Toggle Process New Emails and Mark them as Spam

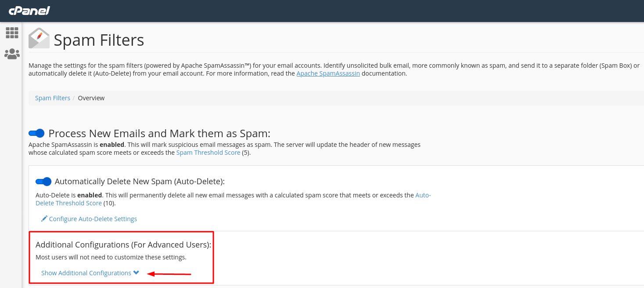pyautogui.click(x=37, y=133)
